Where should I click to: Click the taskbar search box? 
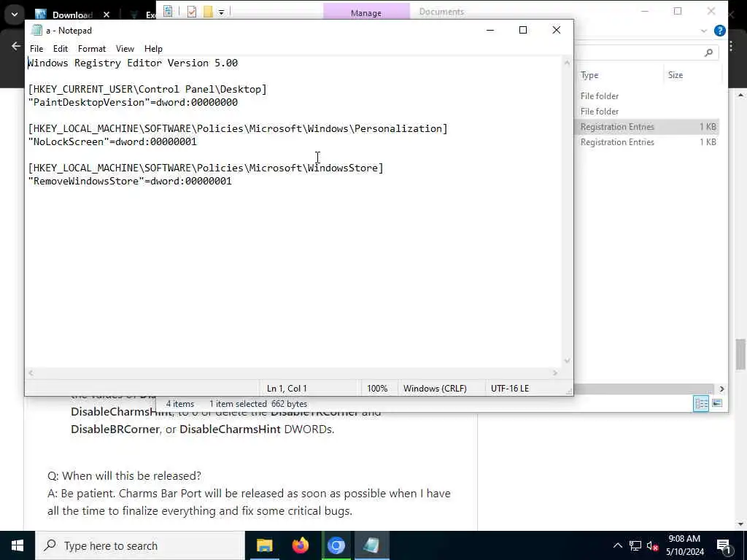tap(139, 545)
